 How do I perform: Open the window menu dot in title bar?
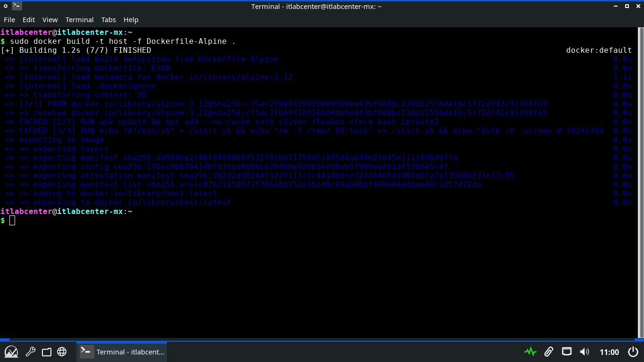pyautogui.click(x=6, y=6)
